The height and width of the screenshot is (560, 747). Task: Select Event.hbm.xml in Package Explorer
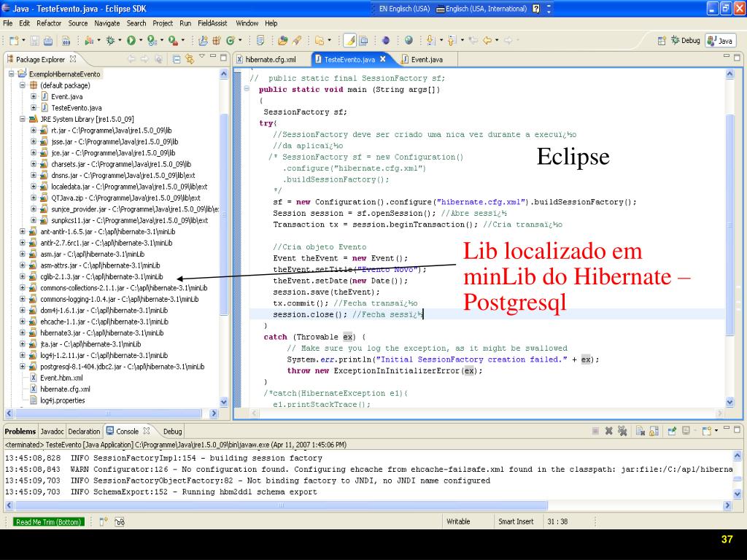pyautogui.click(x=61, y=378)
